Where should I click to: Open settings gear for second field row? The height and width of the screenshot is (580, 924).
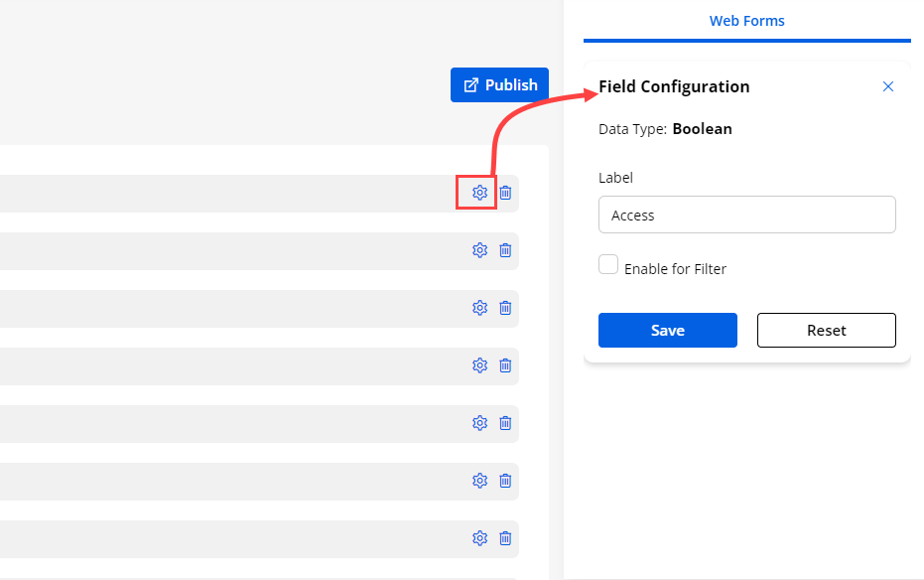coord(479,250)
